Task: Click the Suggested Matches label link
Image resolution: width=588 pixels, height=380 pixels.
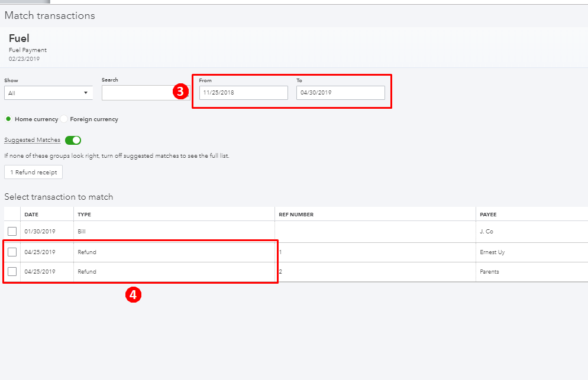Action: coord(33,140)
